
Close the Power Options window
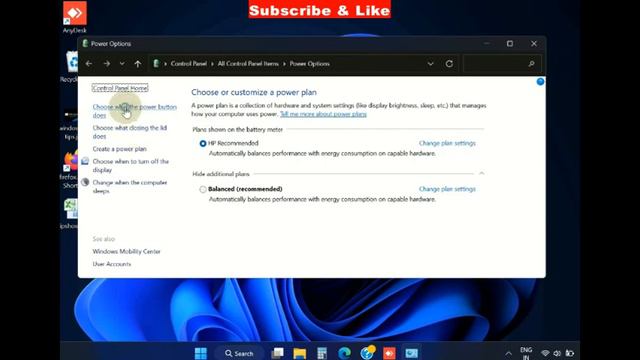click(x=533, y=43)
